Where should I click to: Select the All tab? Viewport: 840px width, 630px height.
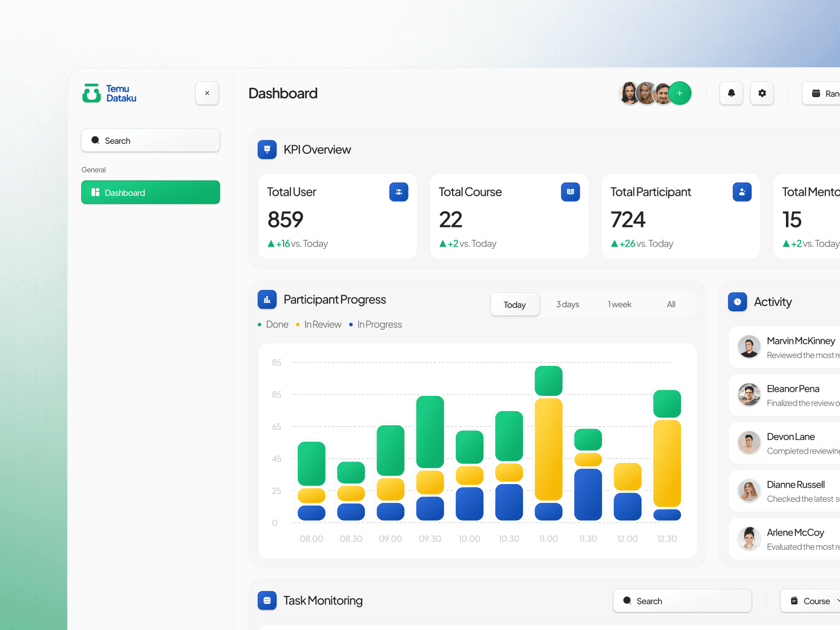pyautogui.click(x=671, y=304)
